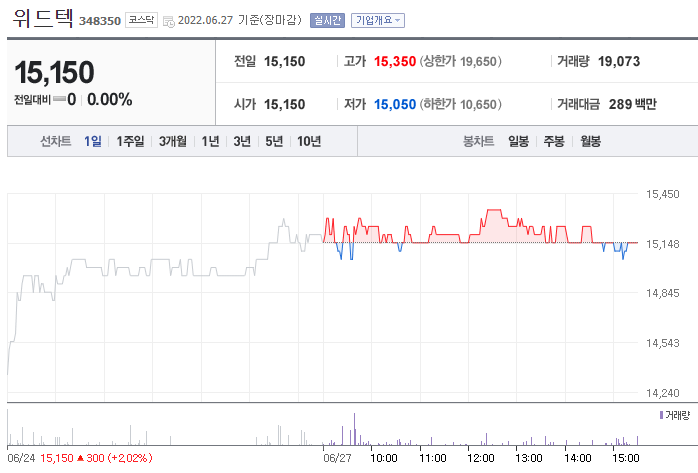Click the calendar icon before the date
This screenshot has width=698, height=473.
point(169,21)
